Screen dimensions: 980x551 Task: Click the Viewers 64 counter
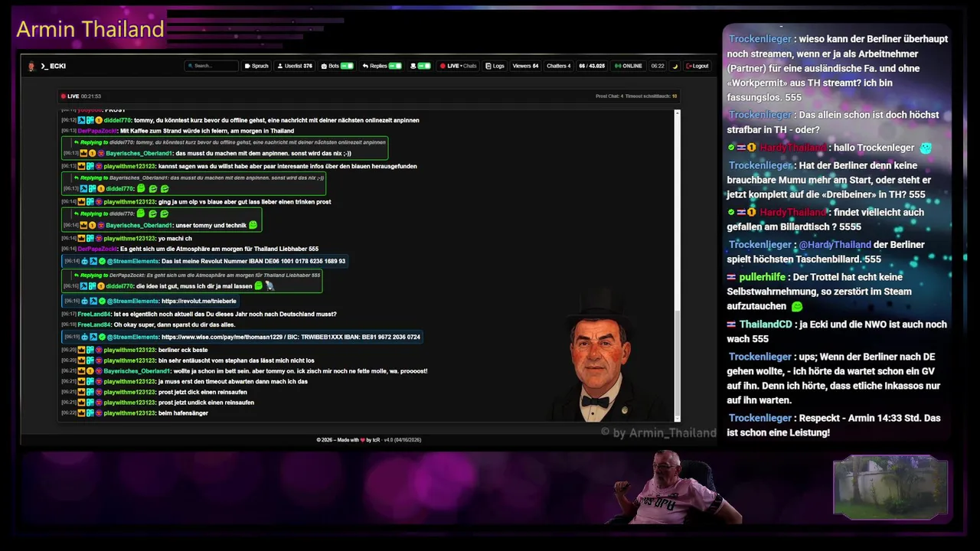[525, 66]
